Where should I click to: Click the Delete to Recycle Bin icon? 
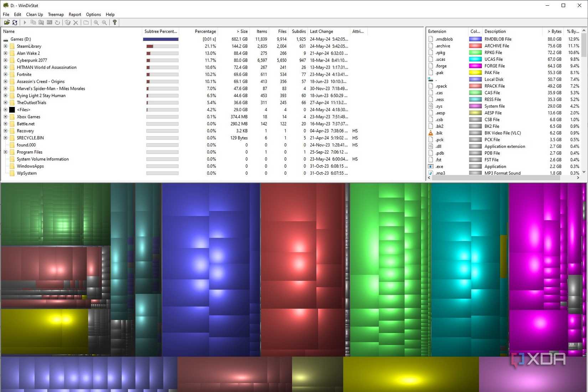(x=68, y=22)
